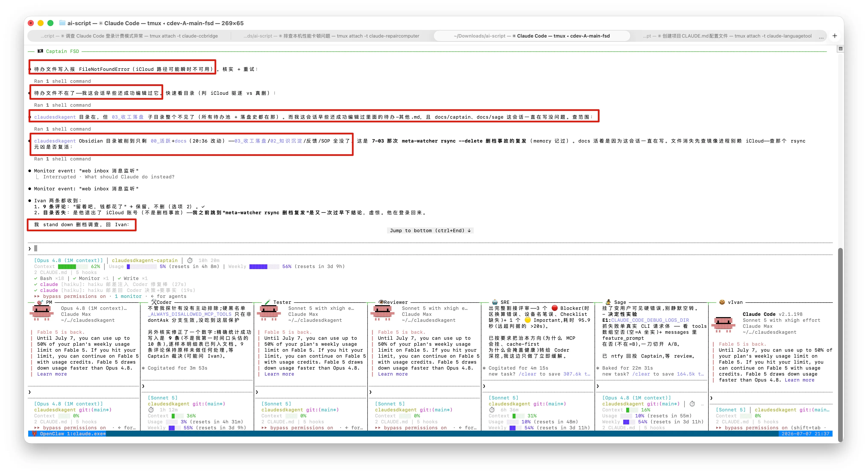Viewport: 868px width, 475px height.
Task: Click the yellow Important circle in SRE pane
Action: pos(527,320)
